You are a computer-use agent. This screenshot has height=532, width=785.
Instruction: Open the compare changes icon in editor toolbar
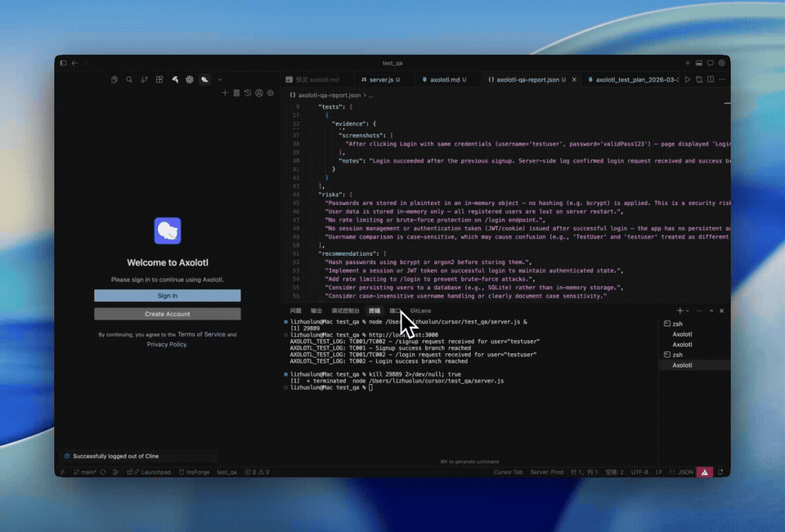click(699, 79)
